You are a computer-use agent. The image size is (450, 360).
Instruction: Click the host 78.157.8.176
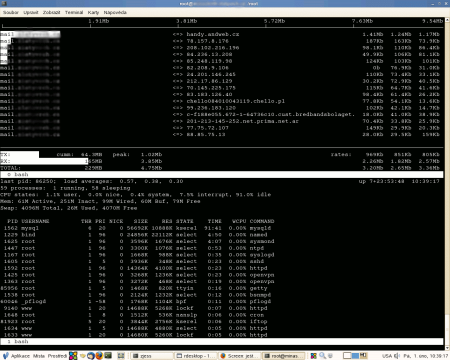point(208,41)
